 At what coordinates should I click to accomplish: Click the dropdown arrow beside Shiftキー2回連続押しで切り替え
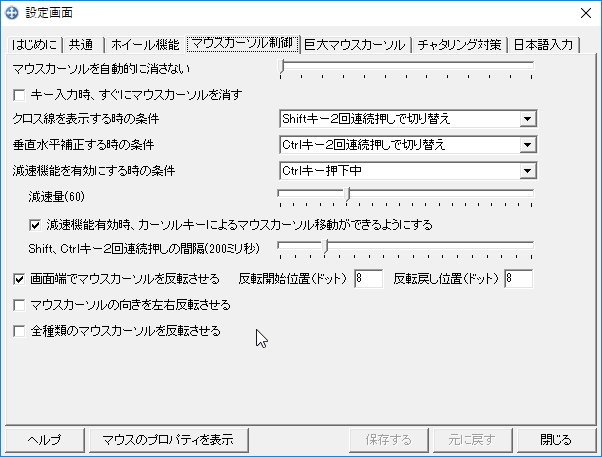point(528,119)
